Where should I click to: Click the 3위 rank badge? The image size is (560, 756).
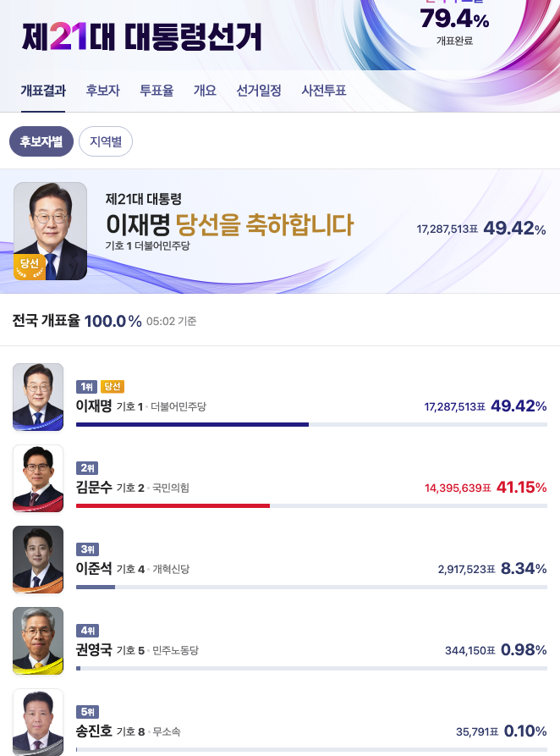click(x=87, y=549)
